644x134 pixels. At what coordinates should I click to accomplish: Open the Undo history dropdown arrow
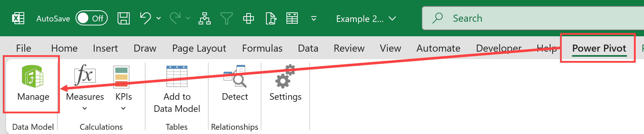click(x=159, y=18)
